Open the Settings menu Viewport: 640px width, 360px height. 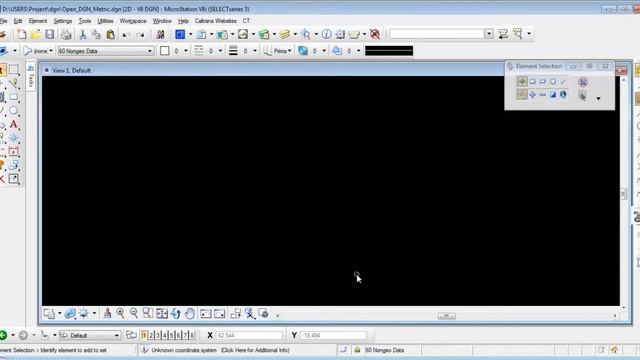(62, 21)
